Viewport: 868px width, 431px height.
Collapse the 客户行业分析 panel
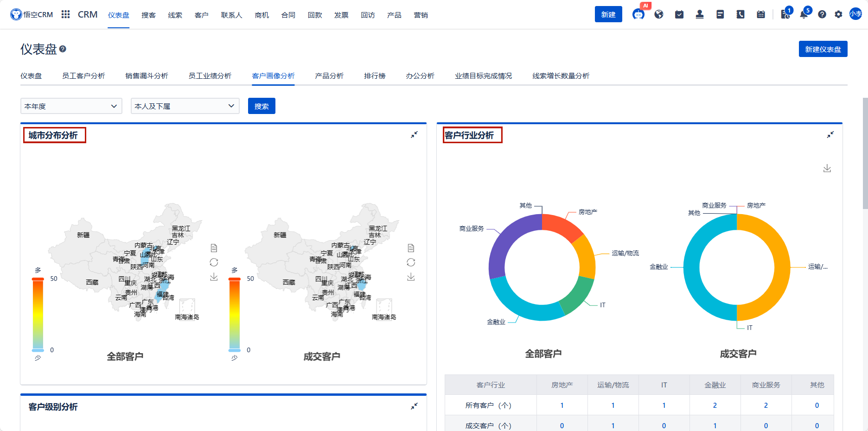830,134
